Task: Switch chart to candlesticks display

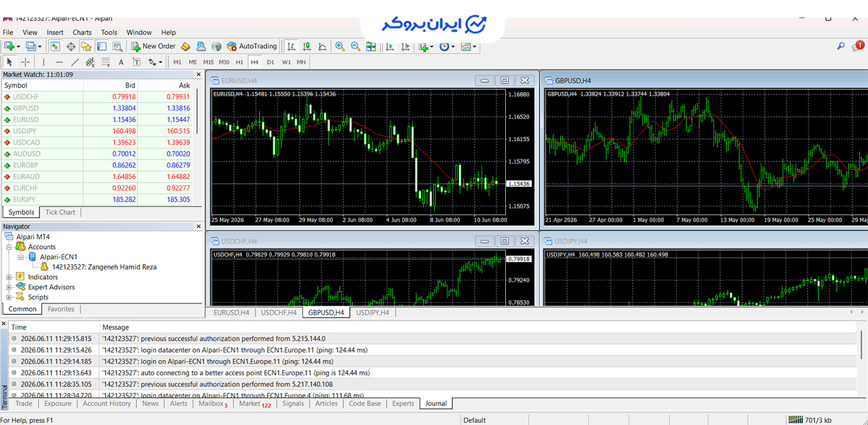Action: (307, 46)
